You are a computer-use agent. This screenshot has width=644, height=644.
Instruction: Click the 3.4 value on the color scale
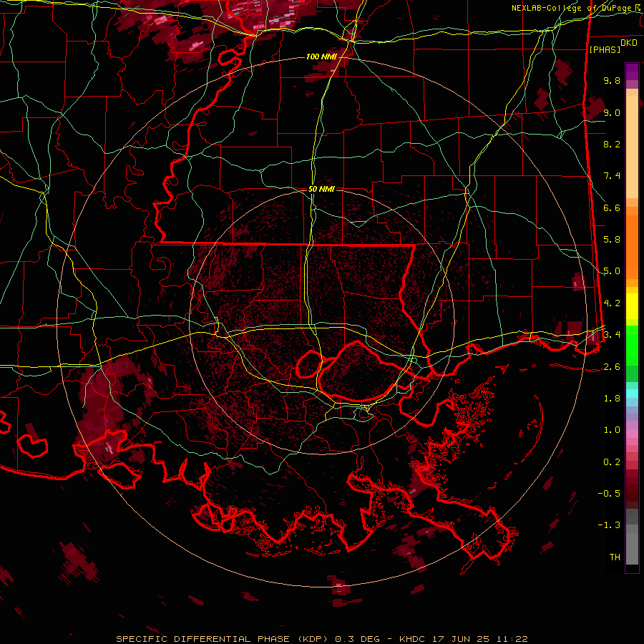coord(612,335)
